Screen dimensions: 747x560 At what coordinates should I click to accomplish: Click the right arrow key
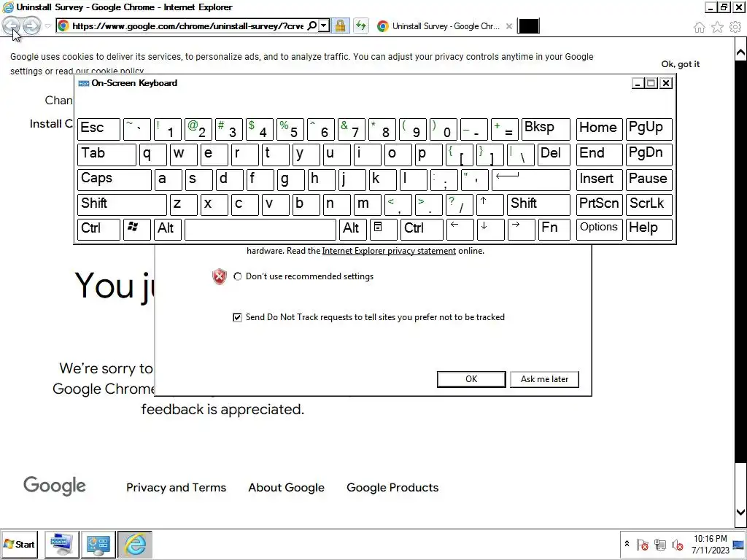click(x=521, y=229)
